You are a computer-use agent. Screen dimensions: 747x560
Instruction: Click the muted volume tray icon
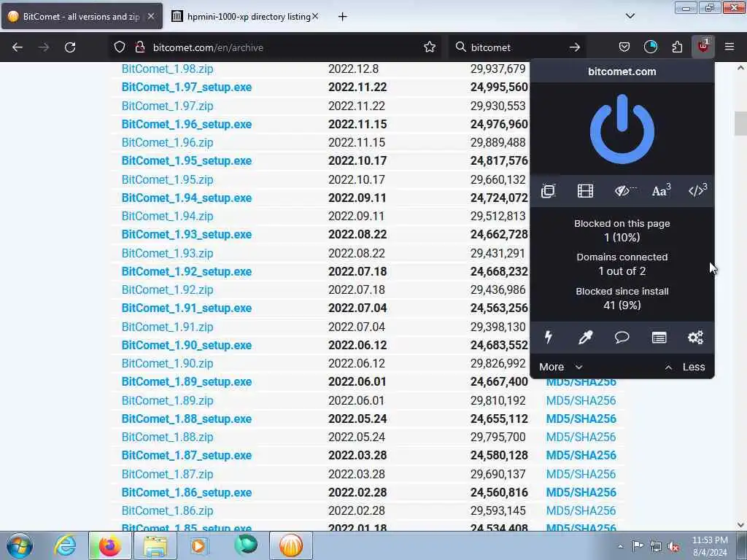point(673,547)
